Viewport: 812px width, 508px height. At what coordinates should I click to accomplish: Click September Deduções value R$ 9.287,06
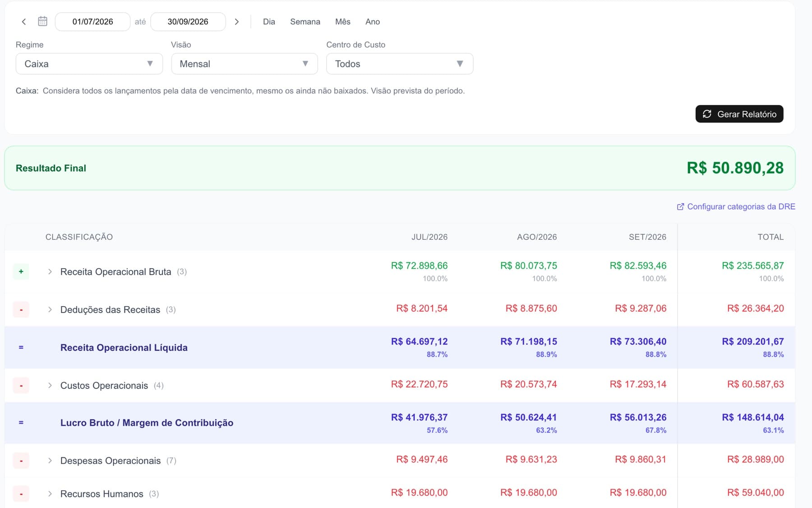point(641,308)
